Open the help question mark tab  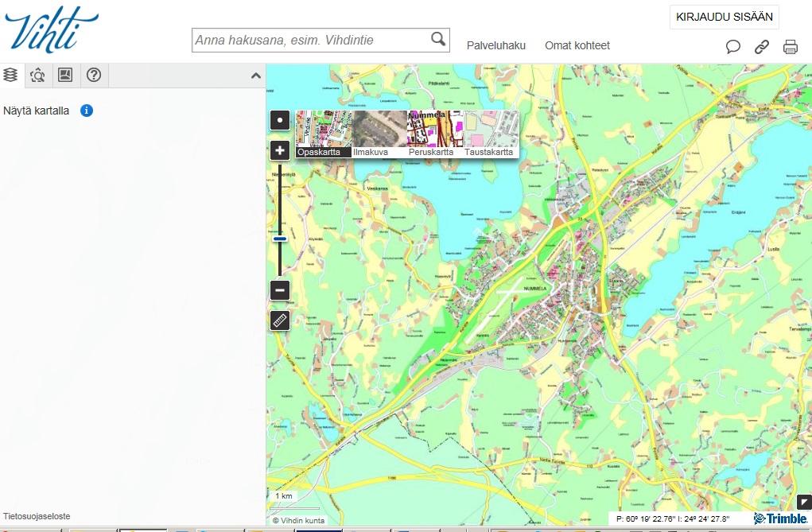click(x=94, y=76)
